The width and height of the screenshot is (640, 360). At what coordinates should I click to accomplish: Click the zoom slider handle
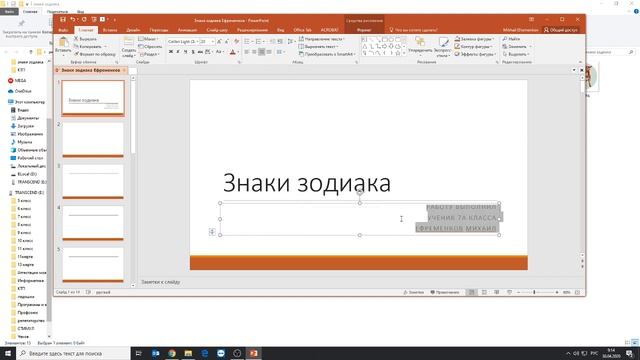pyautogui.click(x=534, y=292)
